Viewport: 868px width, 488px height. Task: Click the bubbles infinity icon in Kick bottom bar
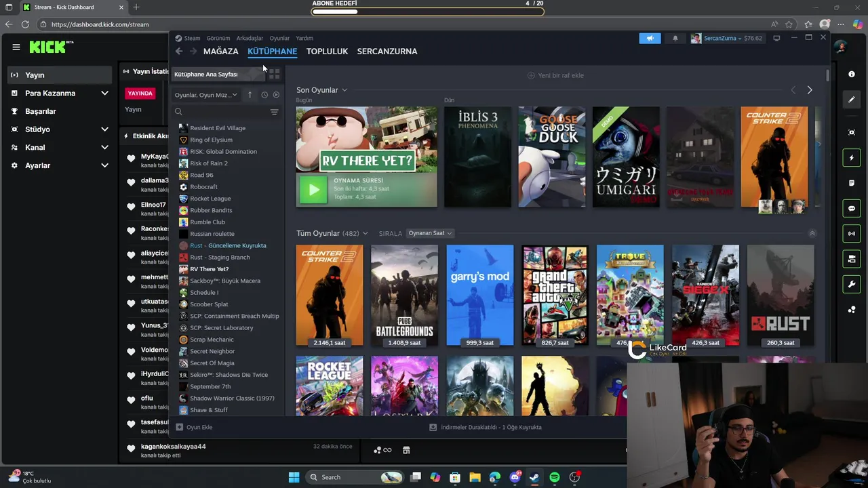[382, 450]
